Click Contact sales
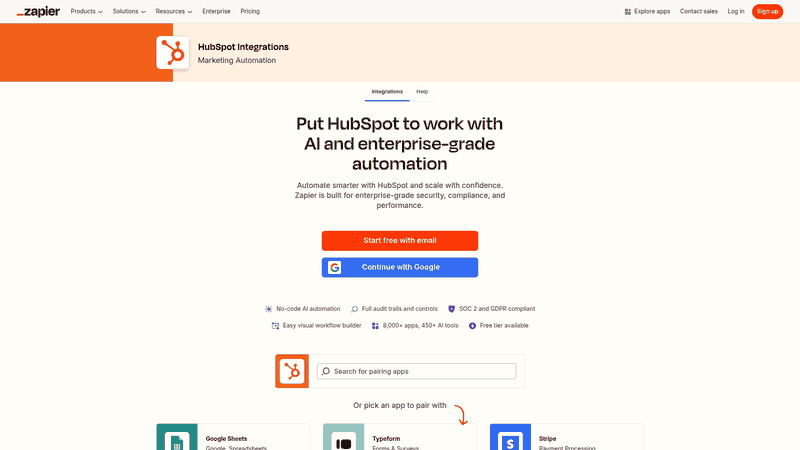800x450 pixels. (x=698, y=11)
